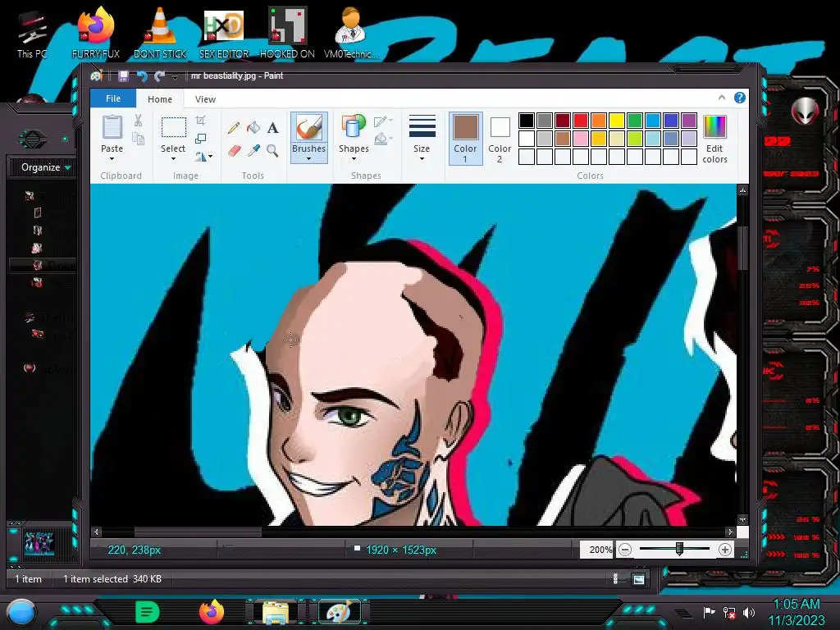
Task: Click the Select rectangle icon
Action: pyautogui.click(x=174, y=127)
